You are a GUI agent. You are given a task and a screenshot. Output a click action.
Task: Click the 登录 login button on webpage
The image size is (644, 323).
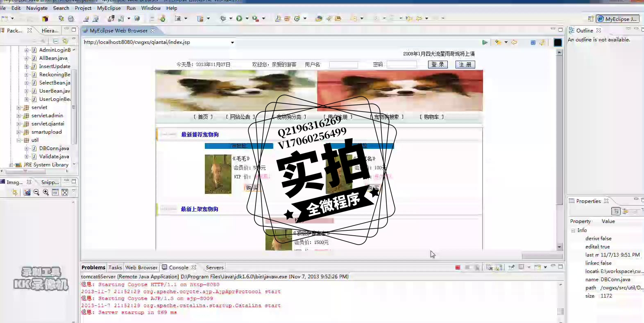click(x=438, y=64)
